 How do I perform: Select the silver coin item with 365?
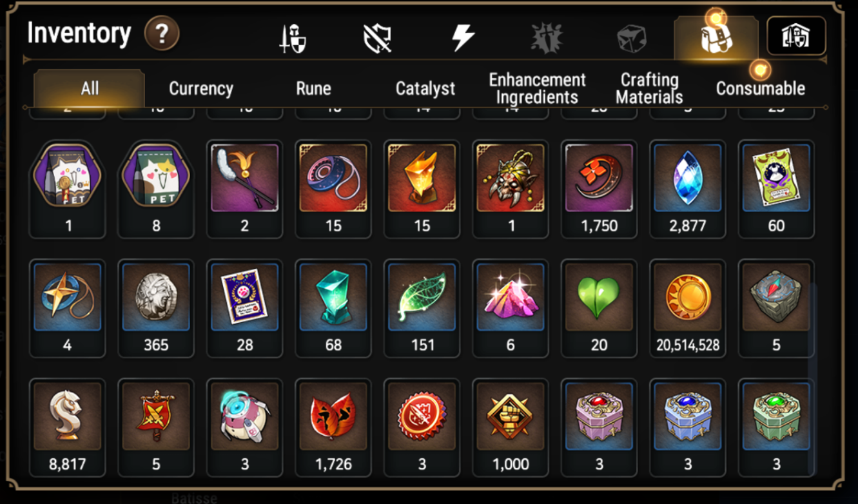[156, 308]
